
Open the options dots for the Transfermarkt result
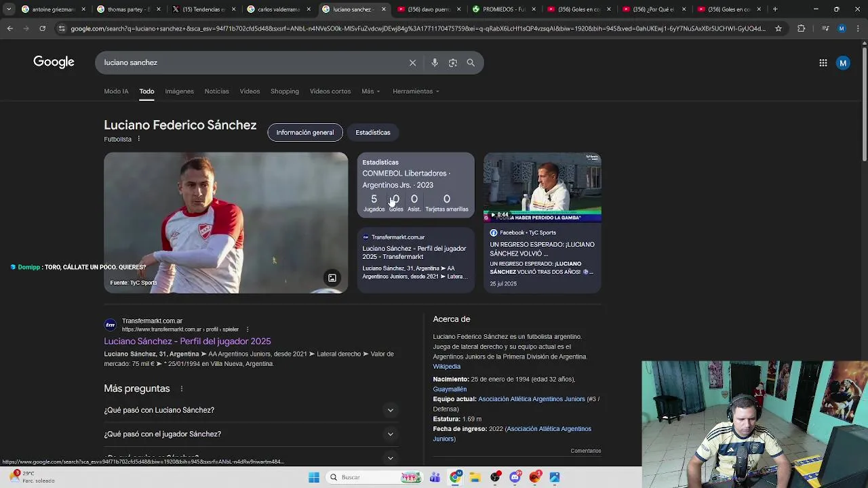coord(247,329)
